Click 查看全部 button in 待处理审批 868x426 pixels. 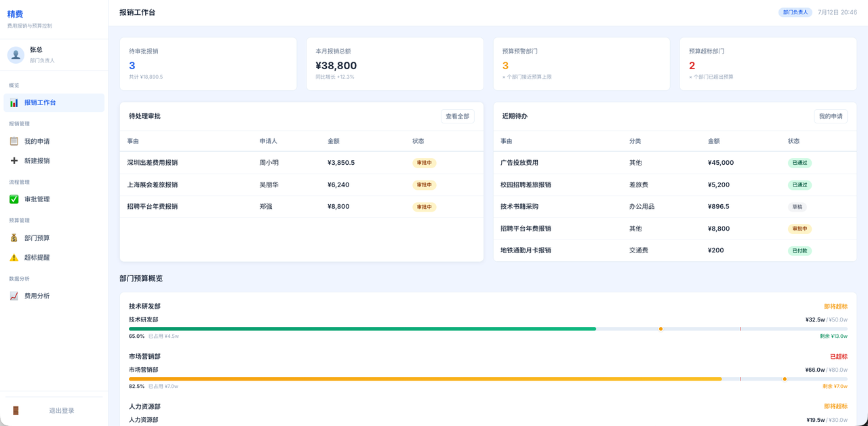click(457, 116)
